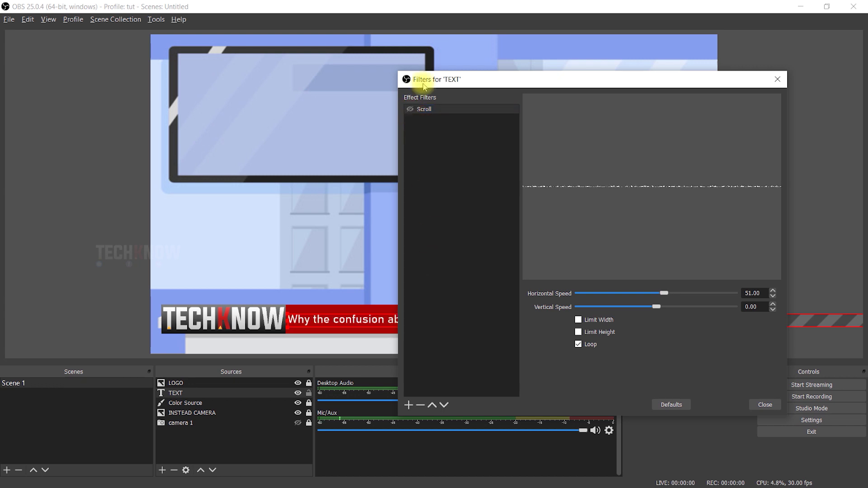Image resolution: width=868 pixels, height=488 pixels.
Task: Unlock the INSTEAD CAMERA source
Action: [x=309, y=413]
